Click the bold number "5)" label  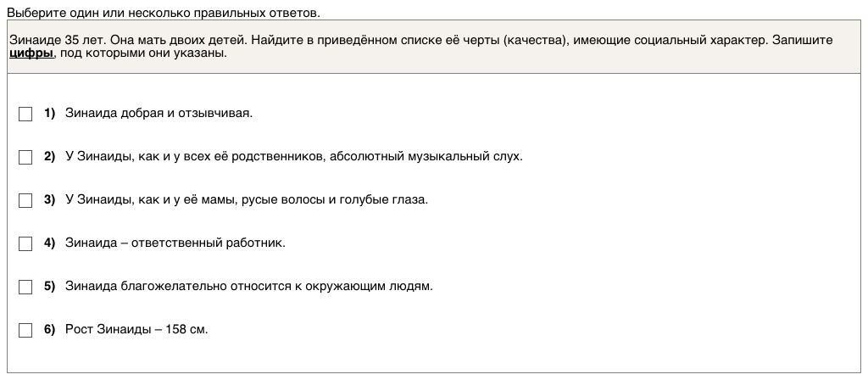tap(49, 287)
